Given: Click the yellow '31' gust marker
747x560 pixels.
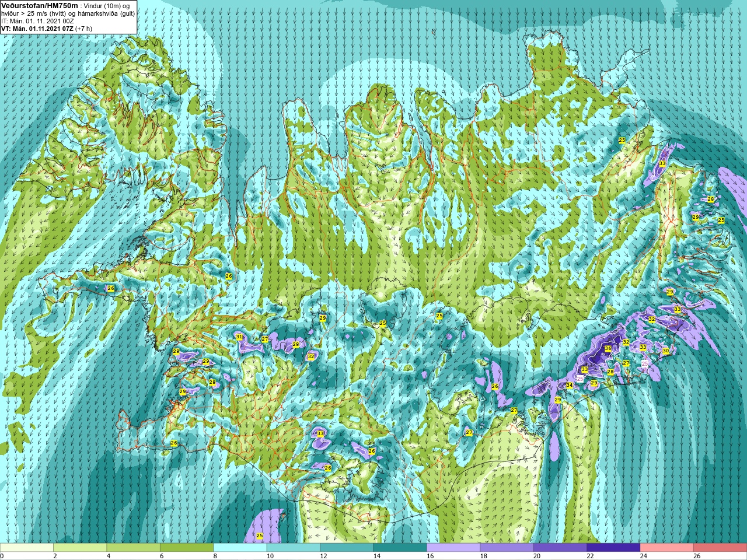Looking at the screenshot, I should tap(239, 337).
